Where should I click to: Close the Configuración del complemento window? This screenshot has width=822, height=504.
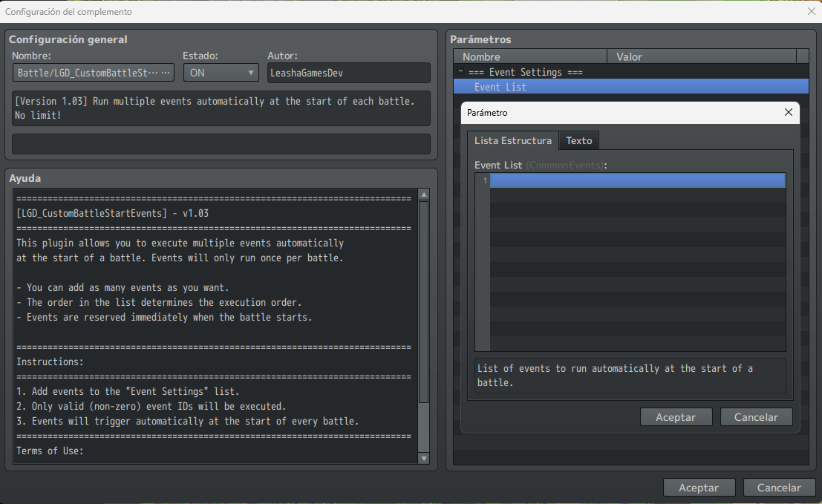tap(811, 12)
